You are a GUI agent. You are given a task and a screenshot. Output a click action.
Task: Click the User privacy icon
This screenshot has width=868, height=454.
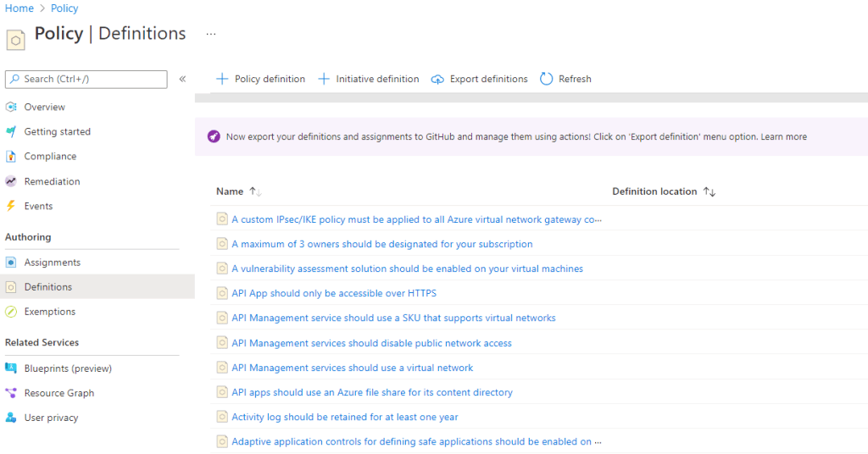click(11, 418)
